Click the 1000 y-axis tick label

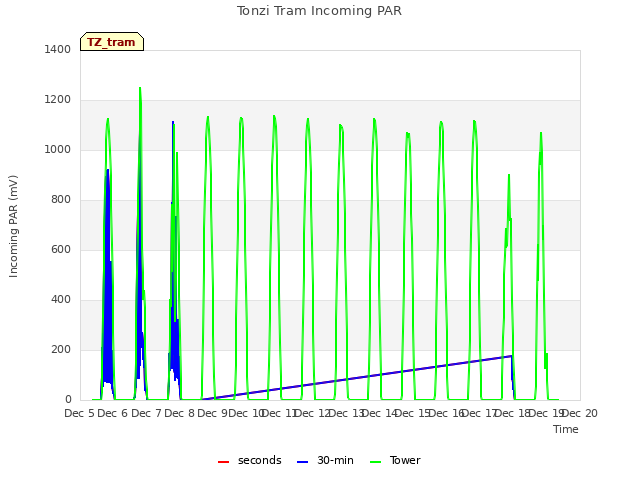point(58,149)
